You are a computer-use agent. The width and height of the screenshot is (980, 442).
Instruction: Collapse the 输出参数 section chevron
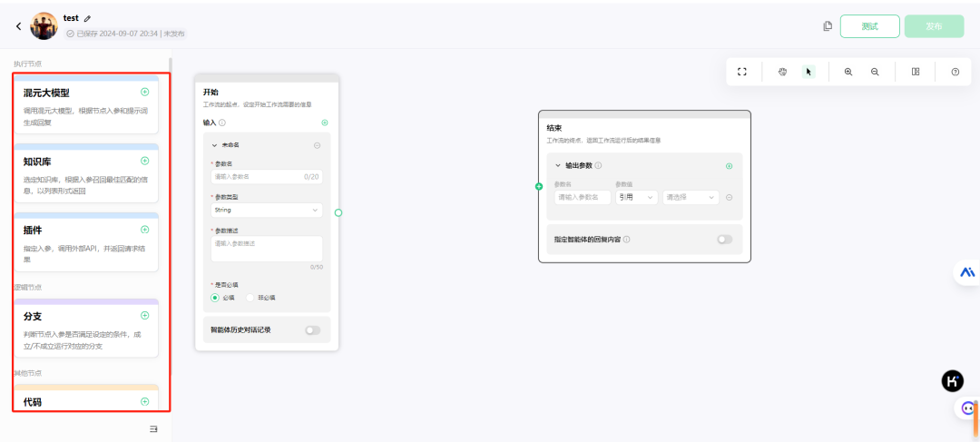(x=558, y=166)
